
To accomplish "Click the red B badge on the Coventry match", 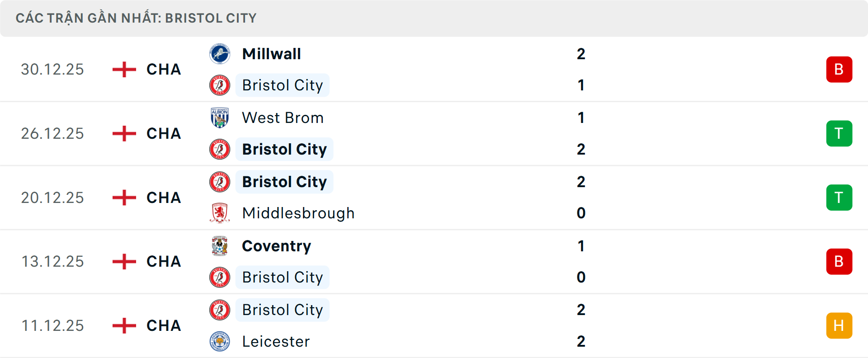I will click(840, 262).
